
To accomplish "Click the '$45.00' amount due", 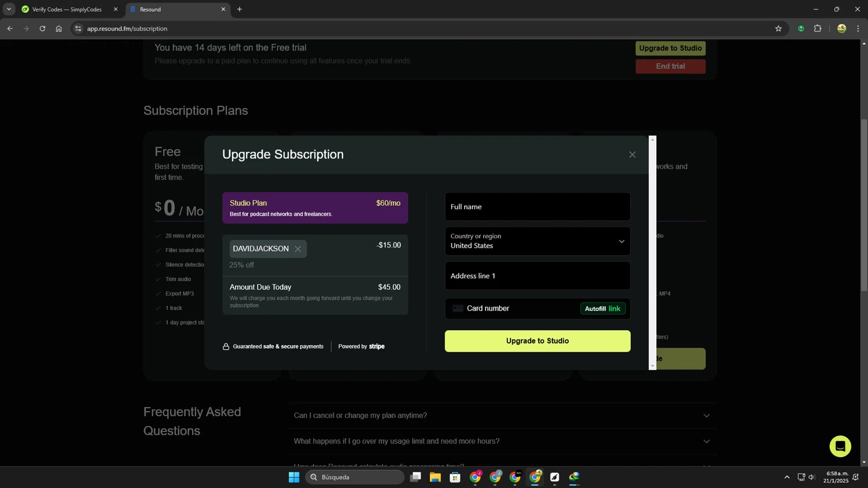I will pyautogui.click(x=389, y=287).
